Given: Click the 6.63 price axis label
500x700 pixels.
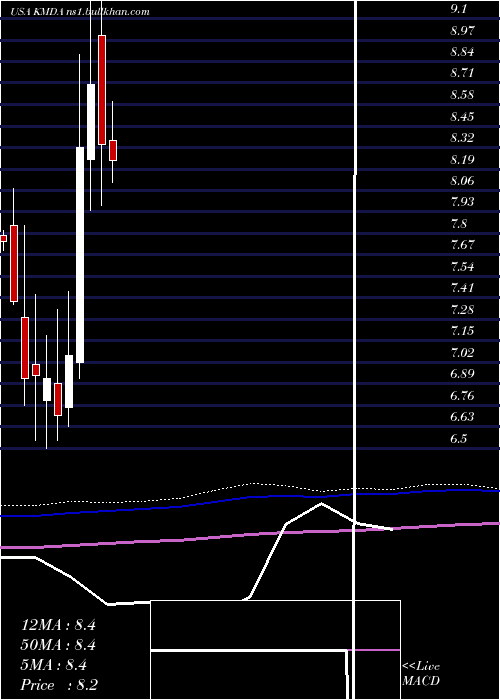Looking at the screenshot, I should point(462,417).
